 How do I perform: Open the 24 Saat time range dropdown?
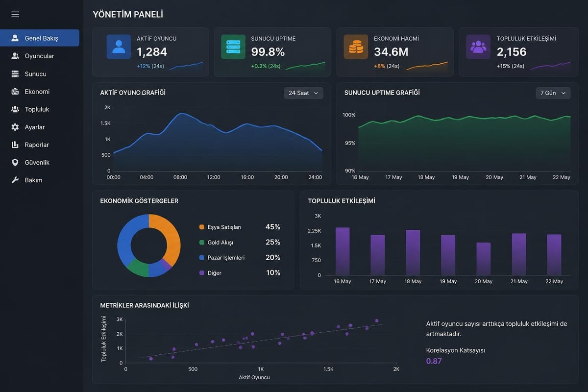pyautogui.click(x=303, y=93)
